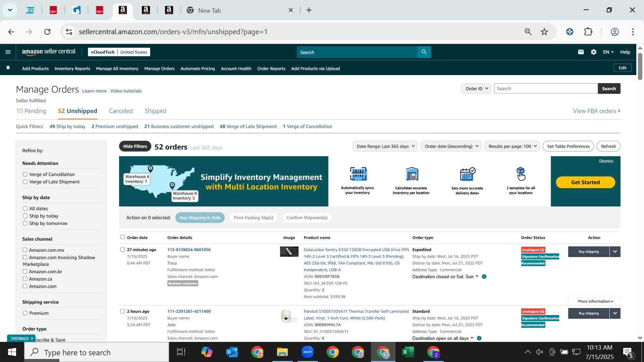Click the Get Started button
644x362 pixels.
tap(585, 182)
